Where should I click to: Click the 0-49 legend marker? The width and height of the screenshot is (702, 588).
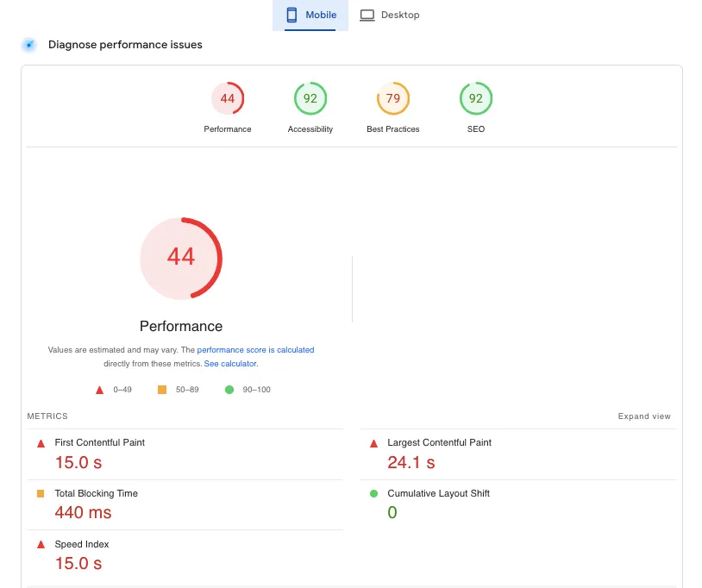click(x=99, y=390)
